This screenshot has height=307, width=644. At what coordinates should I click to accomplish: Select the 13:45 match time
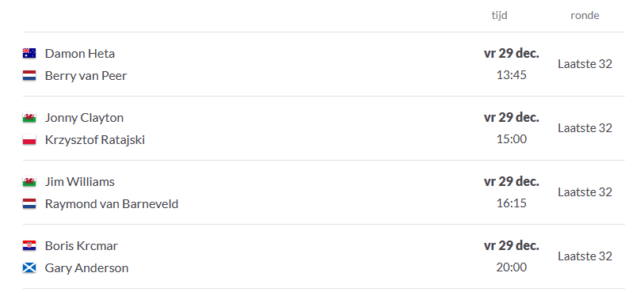click(512, 75)
